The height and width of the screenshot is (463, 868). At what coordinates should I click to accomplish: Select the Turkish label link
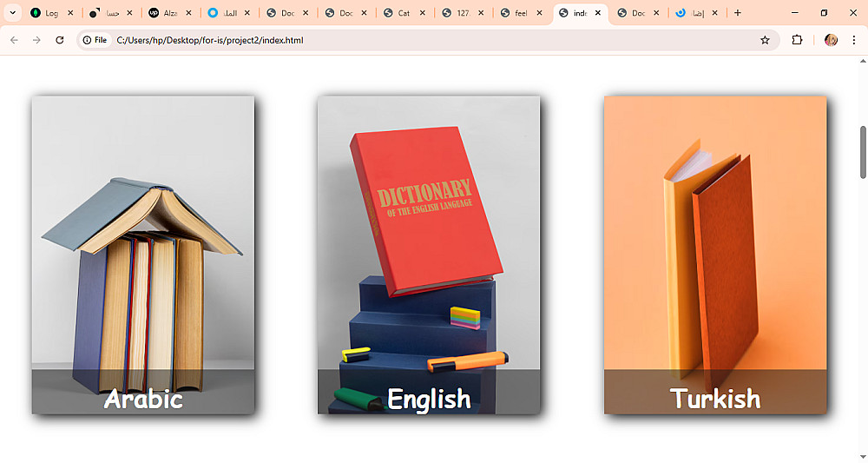point(715,399)
